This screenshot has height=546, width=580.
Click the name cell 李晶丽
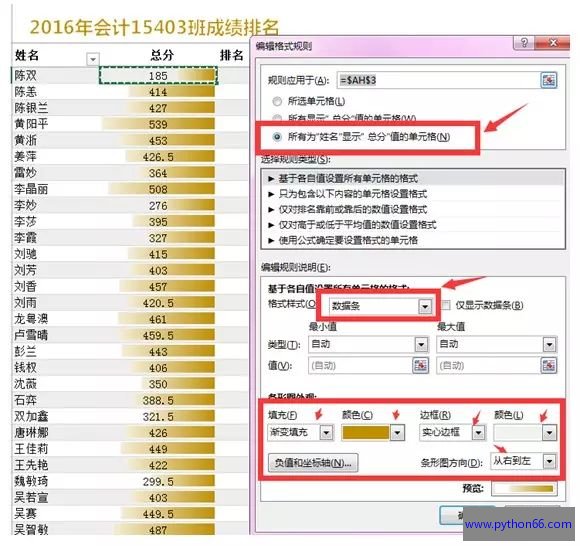pos(31,189)
